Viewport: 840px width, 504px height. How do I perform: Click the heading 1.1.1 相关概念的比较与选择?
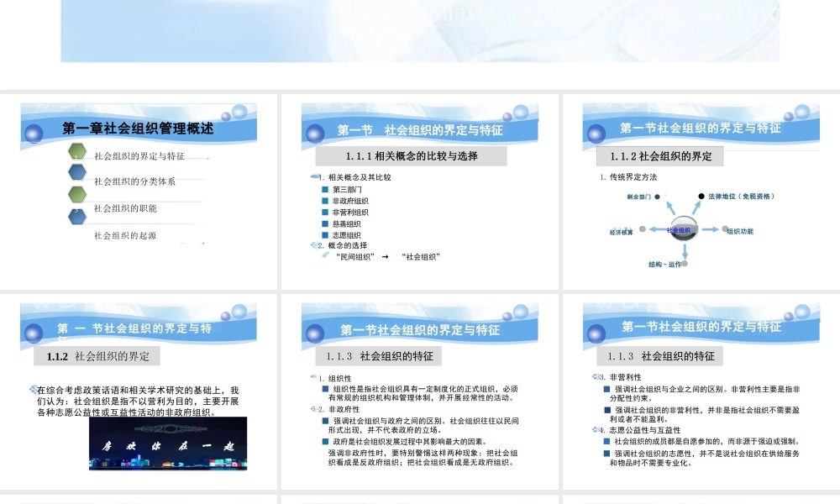(x=412, y=156)
